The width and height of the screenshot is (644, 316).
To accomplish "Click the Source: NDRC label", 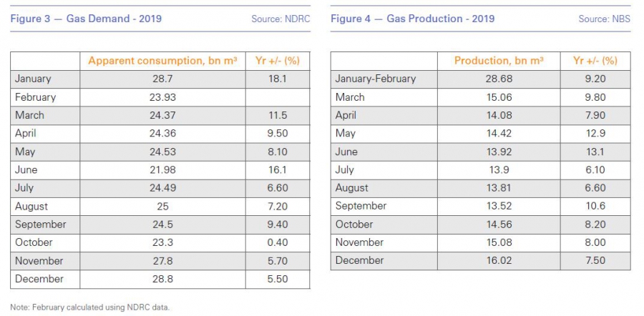I will [280, 19].
